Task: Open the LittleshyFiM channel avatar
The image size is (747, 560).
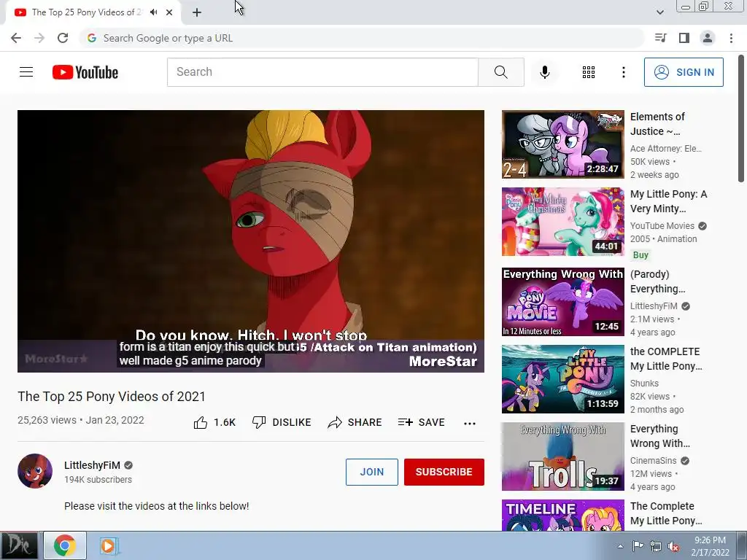Action: 35,471
